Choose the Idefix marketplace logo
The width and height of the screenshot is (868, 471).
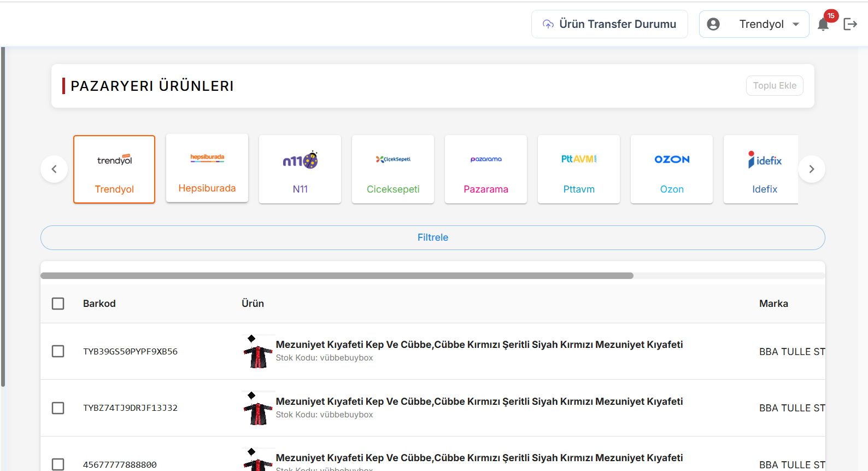[x=765, y=160]
